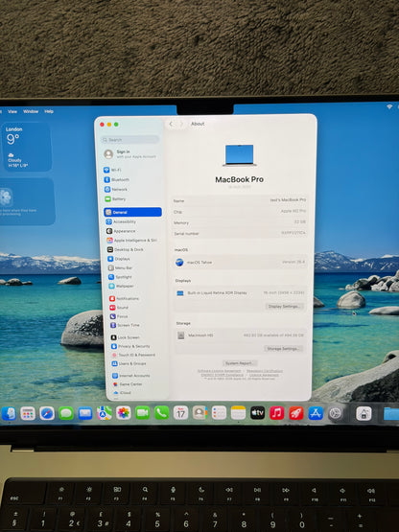Click the computer Name row
Viewport: 399px width, 532px height.
(x=240, y=200)
